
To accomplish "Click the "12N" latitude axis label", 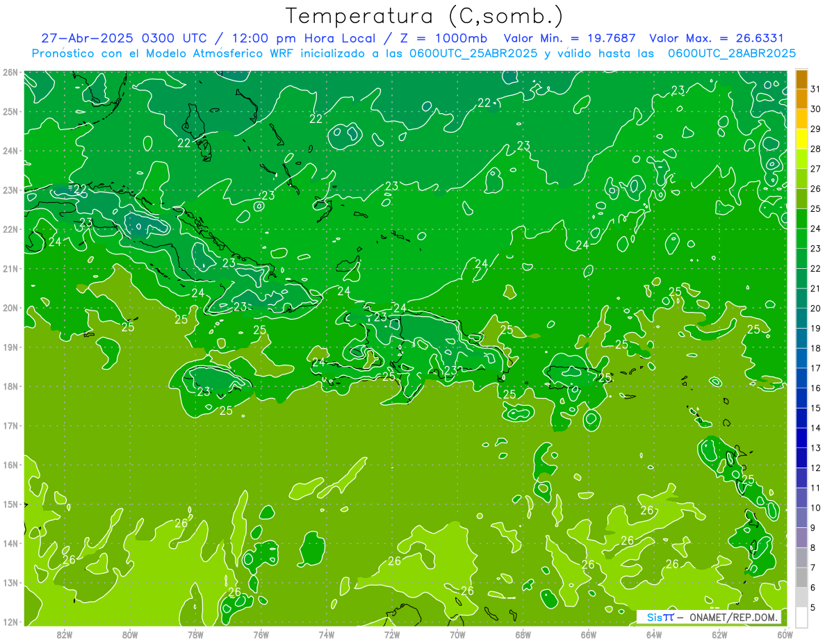I will click(x=10, y=622).
